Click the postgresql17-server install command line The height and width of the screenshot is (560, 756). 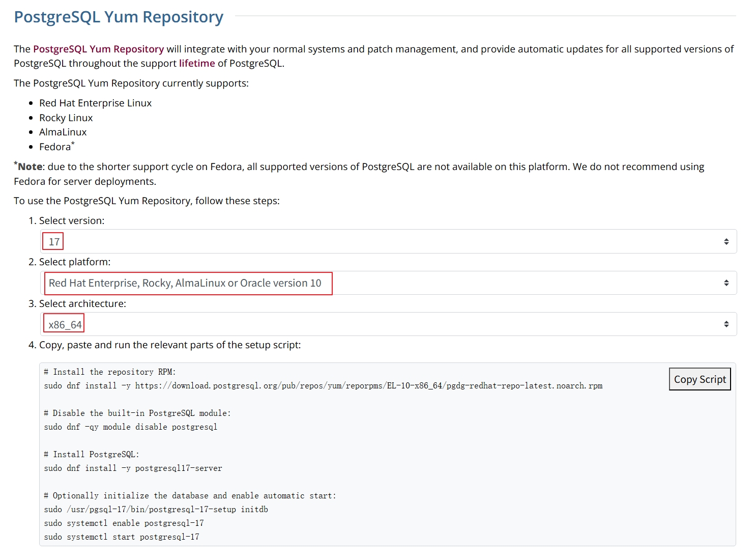133,468
